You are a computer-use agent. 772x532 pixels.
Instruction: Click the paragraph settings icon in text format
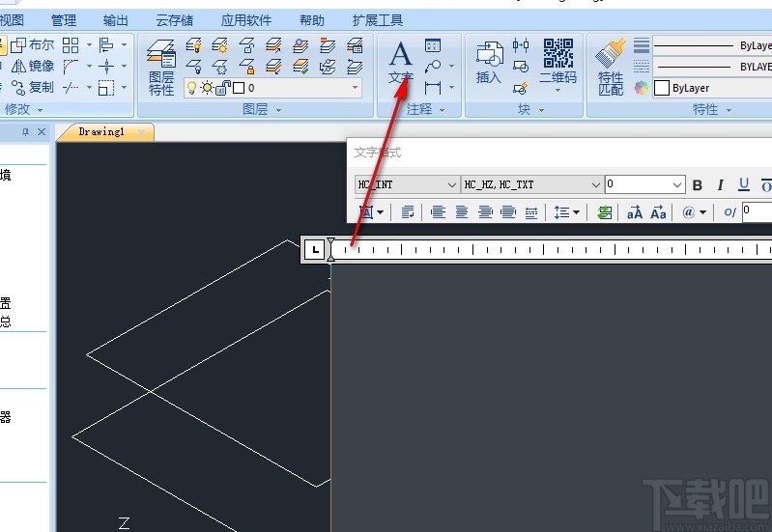[408, 212]
